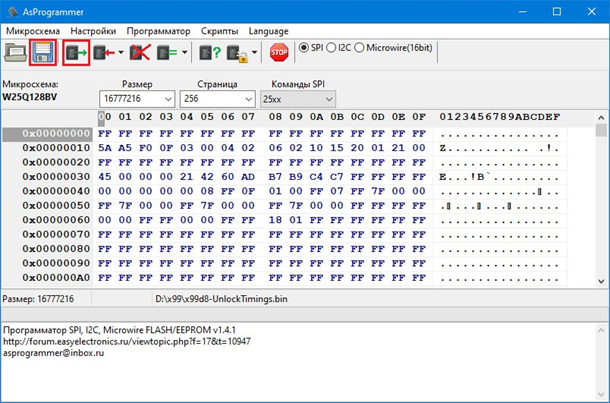This screenshot has width=610, height=403.
Task: Open the Микросхема menu
Action: [x=33, y=31]
